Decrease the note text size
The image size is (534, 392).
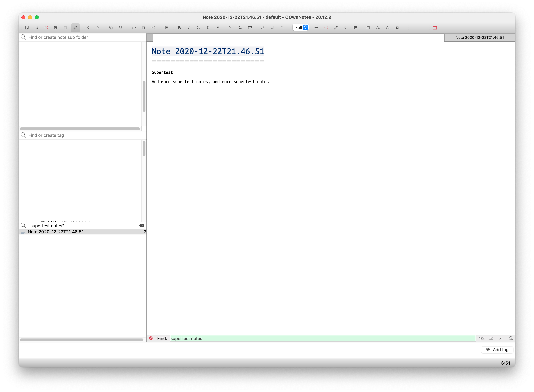[388, 28]
